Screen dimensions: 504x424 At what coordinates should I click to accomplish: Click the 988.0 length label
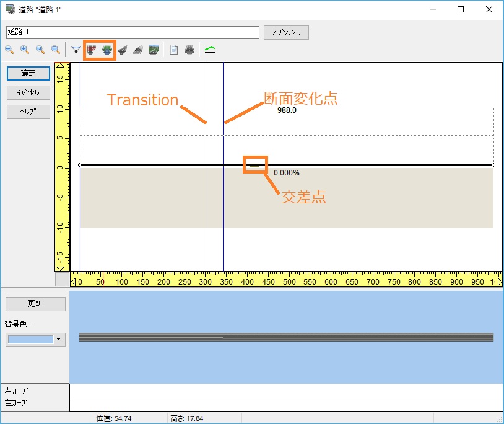point(287,110)
